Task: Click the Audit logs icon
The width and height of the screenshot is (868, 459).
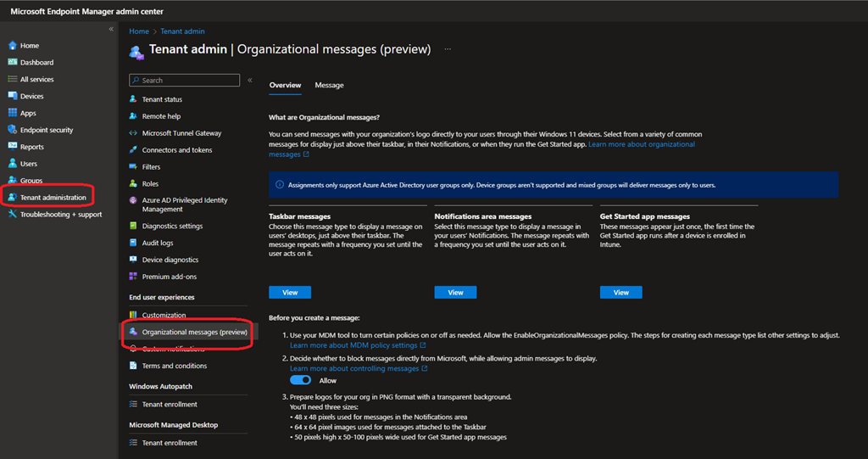Action: tap(133, 243)
